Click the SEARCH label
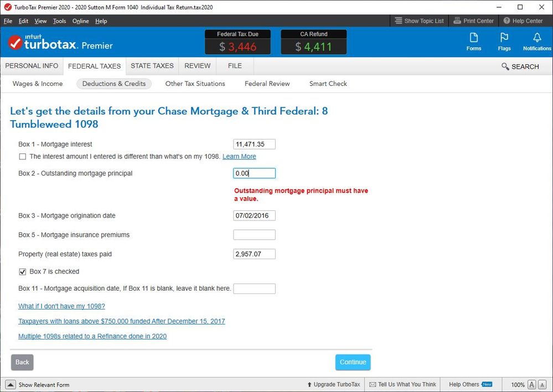 [x=525, y=66]
